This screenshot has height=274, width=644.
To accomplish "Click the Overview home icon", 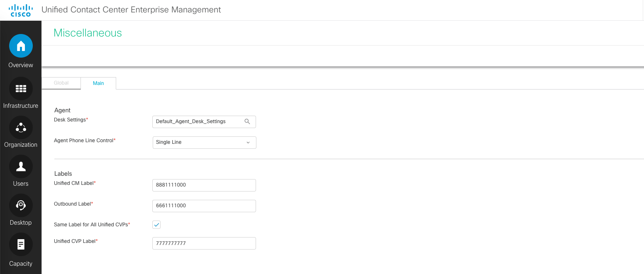I will point(21,46).
